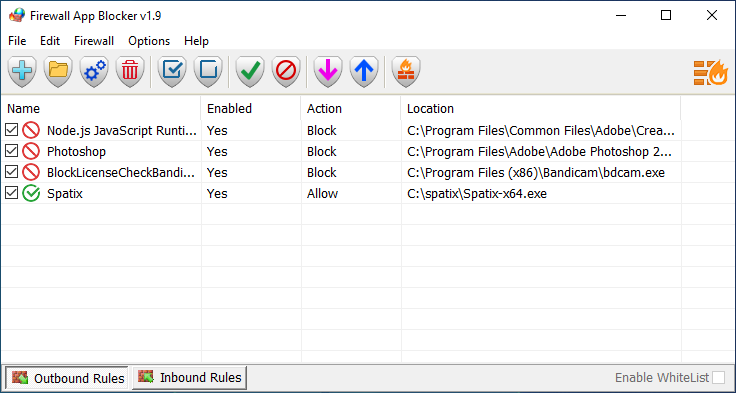This screenshot has height=393, width=736.
Task: Sort by the Location column header
Action: tap(541, 108)
